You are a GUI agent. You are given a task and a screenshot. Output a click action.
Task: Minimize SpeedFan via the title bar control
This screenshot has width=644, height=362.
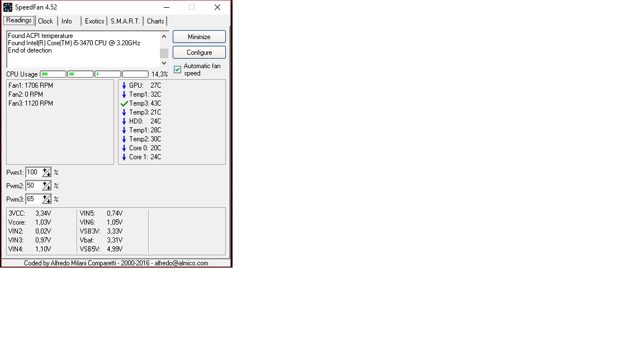167,7
